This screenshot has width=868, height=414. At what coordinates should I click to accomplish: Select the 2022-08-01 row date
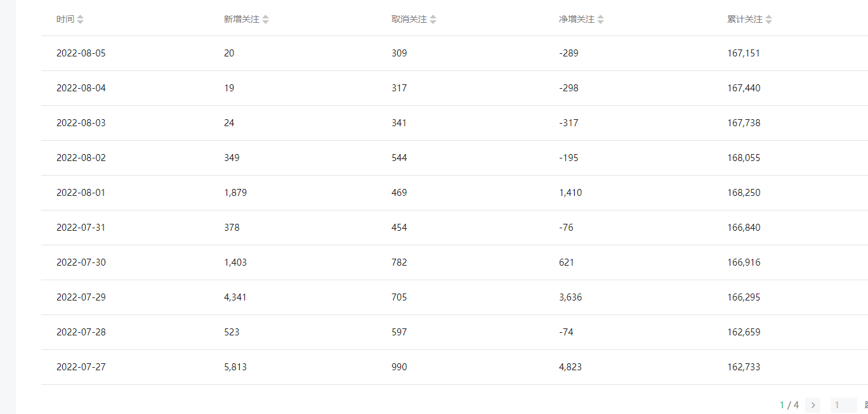81,193
